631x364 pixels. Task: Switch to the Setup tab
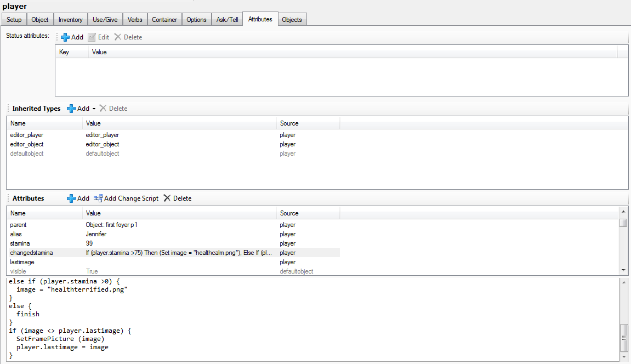click(x=14, y=20)
